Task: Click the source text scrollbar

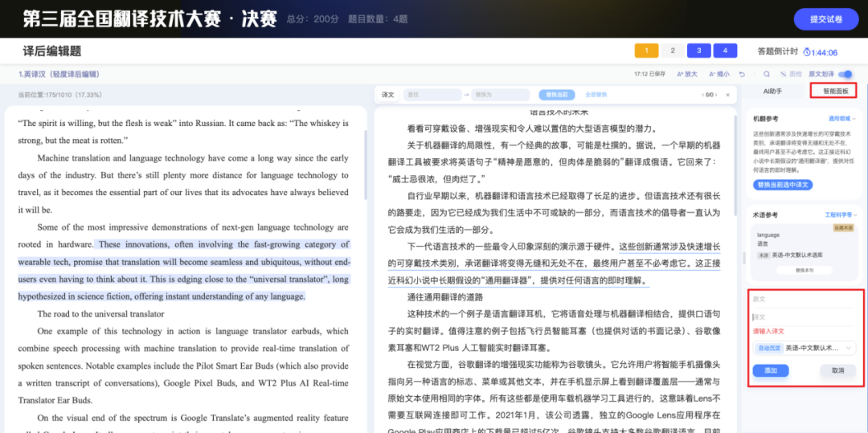Action: coord(365,165)
